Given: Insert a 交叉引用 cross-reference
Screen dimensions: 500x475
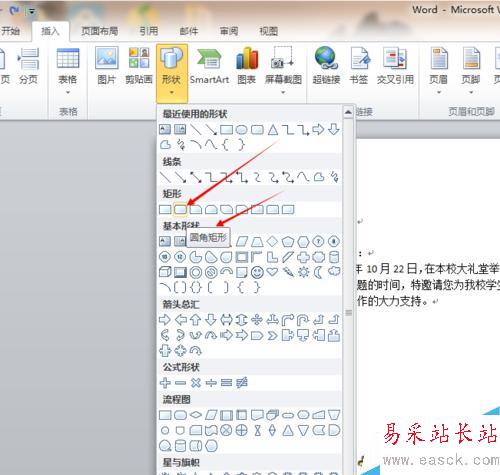Looking at the screenshot, I should pyautogui.click(x=395, y=66).
